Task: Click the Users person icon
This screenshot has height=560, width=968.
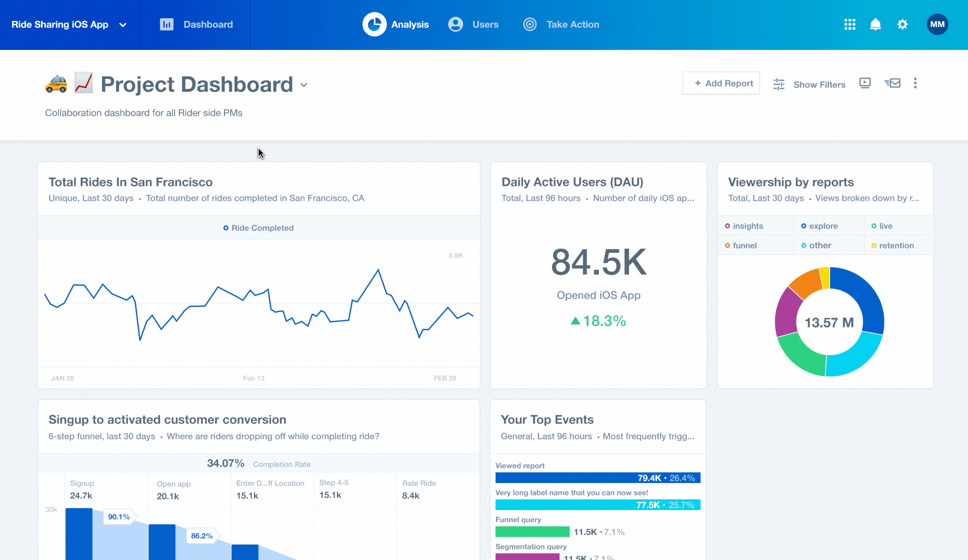Action: click(455, 24)
